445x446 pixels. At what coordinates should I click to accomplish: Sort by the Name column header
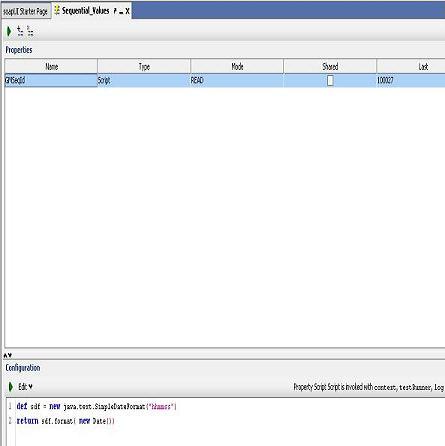click(x=51, y=66)
